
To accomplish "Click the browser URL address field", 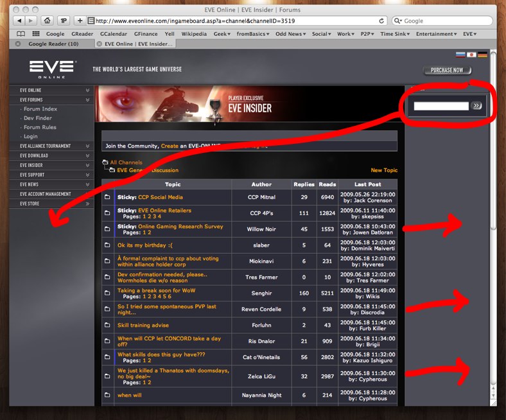I will point(236,21).
